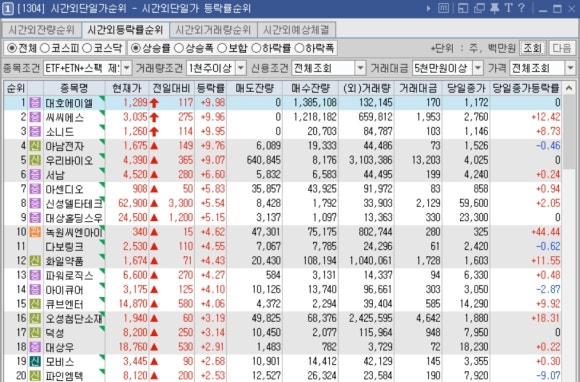
Task: Click the green badge icon beside 파인엠텍
Action: (x=35, y=376)
